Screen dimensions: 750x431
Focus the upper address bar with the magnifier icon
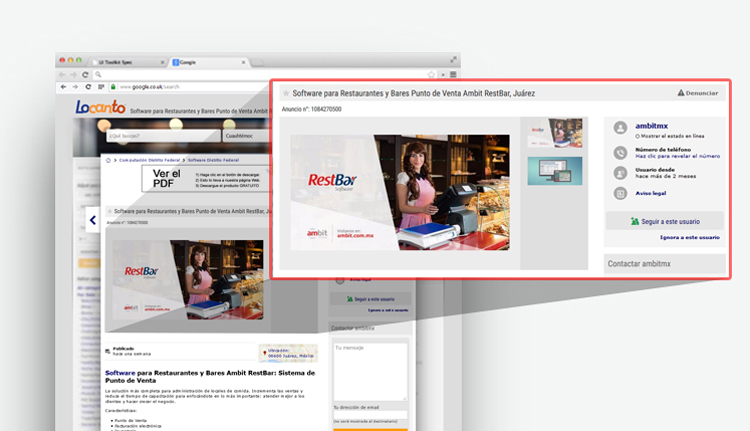coord(265,75)
